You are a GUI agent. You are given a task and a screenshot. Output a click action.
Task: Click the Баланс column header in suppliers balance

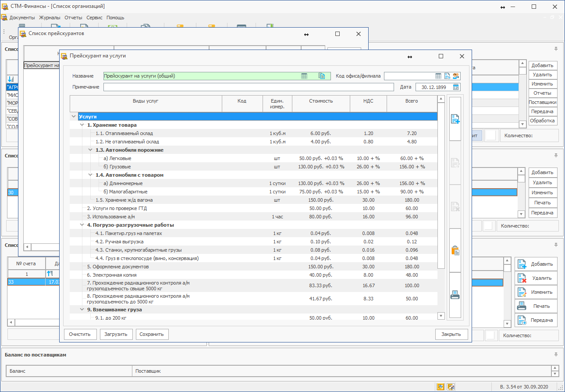[69, 371]
